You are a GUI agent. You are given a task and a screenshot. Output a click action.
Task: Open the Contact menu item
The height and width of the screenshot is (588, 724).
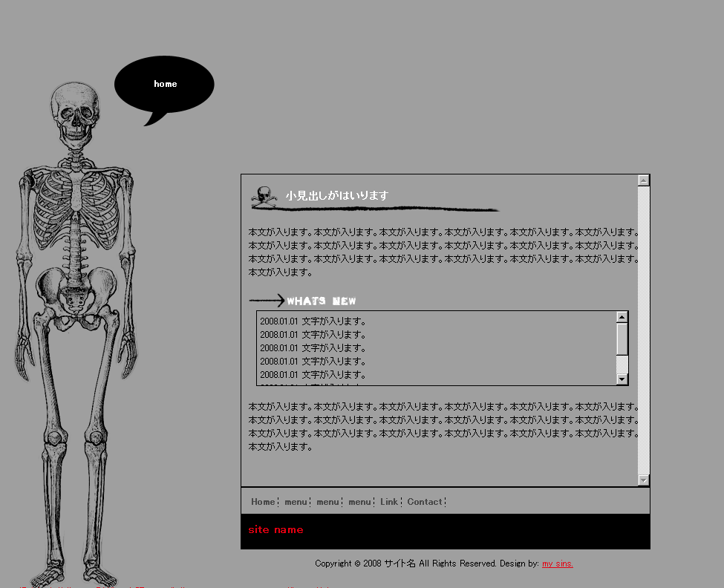425,502
